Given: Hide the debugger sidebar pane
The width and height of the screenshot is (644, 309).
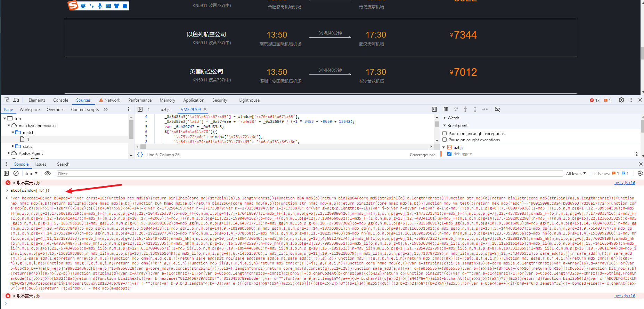Looking at the screenshot, I should [434, 109].
